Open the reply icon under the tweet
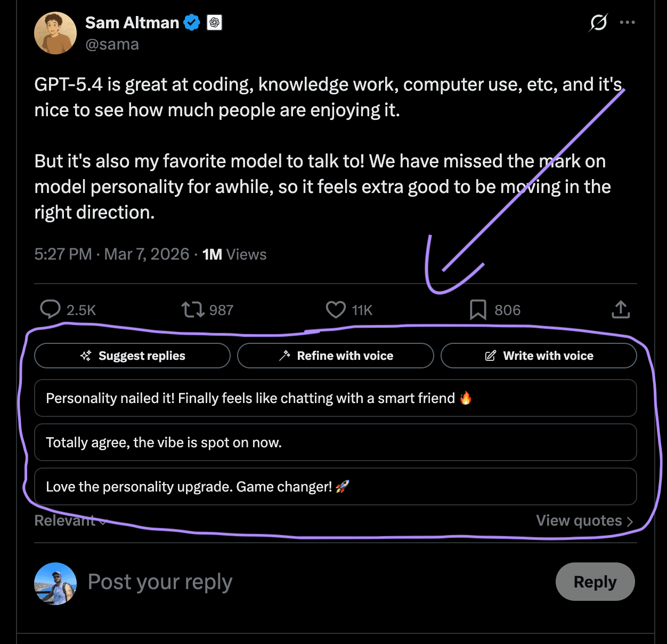 50,309
